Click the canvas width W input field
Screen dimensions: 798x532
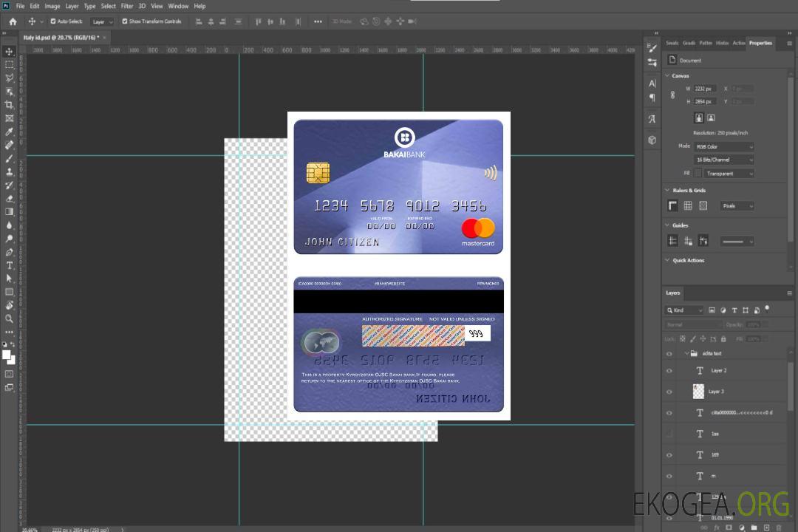[x=705, y=89]
